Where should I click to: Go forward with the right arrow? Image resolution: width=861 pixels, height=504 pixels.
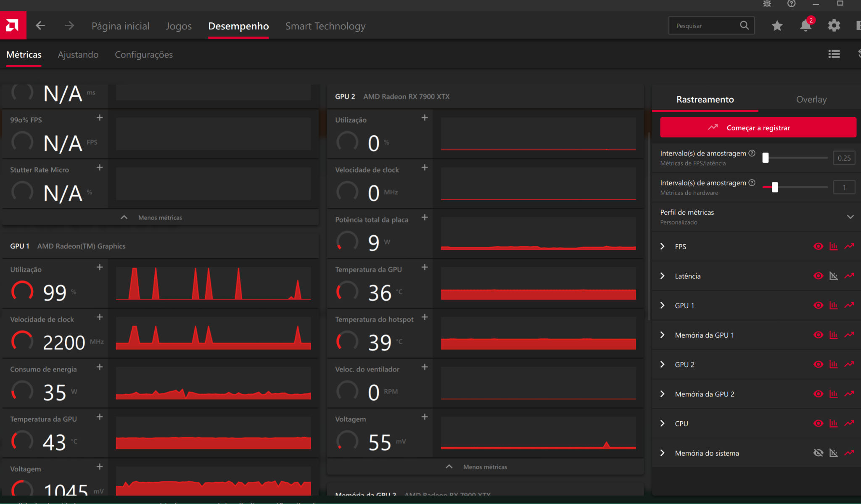tap(69, 26)
